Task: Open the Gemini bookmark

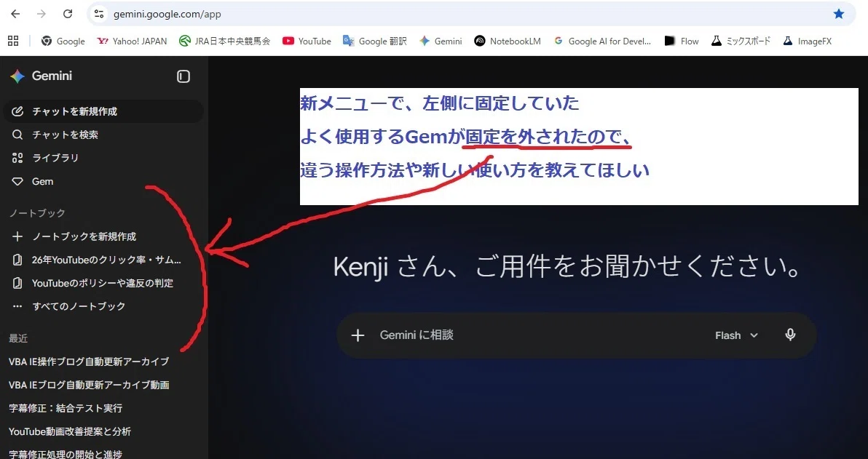Action: coord(441,41)
